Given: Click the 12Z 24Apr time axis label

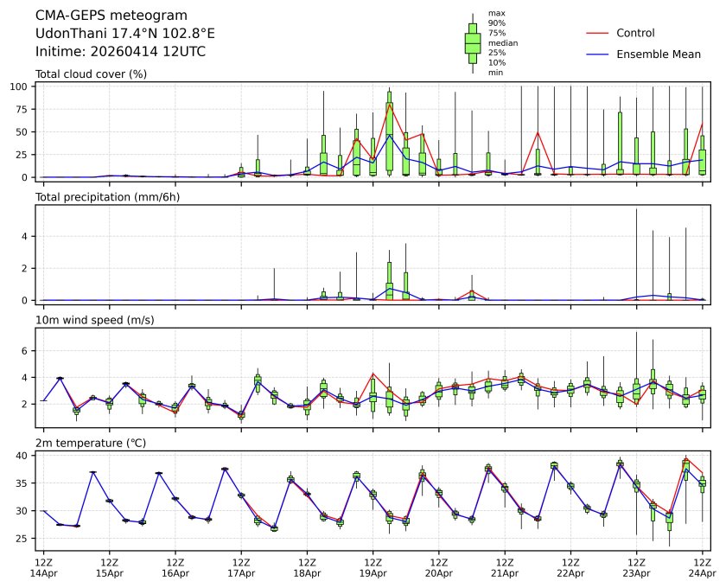Looking at the screenshot, I should tap(702, 566).
